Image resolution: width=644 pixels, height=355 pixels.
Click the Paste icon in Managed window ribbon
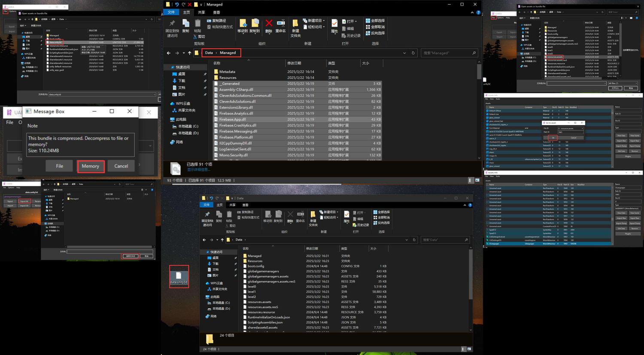coord(197,26)
